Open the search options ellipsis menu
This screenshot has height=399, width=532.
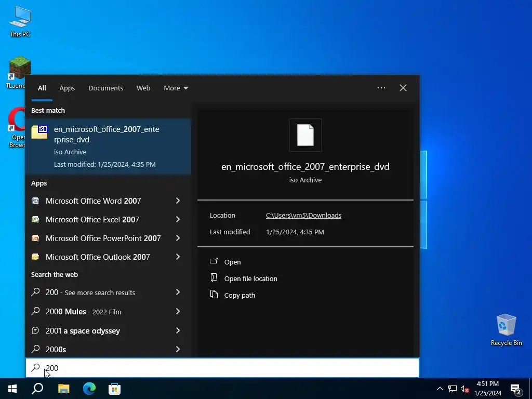pos(381,88)
